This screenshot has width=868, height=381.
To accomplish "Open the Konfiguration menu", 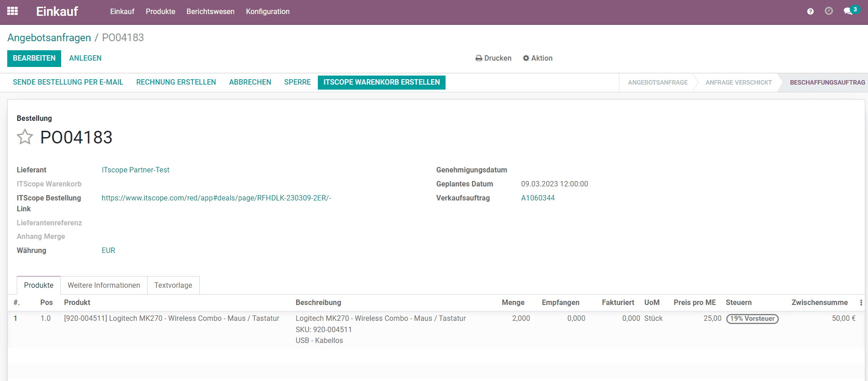I will [268, 12].
